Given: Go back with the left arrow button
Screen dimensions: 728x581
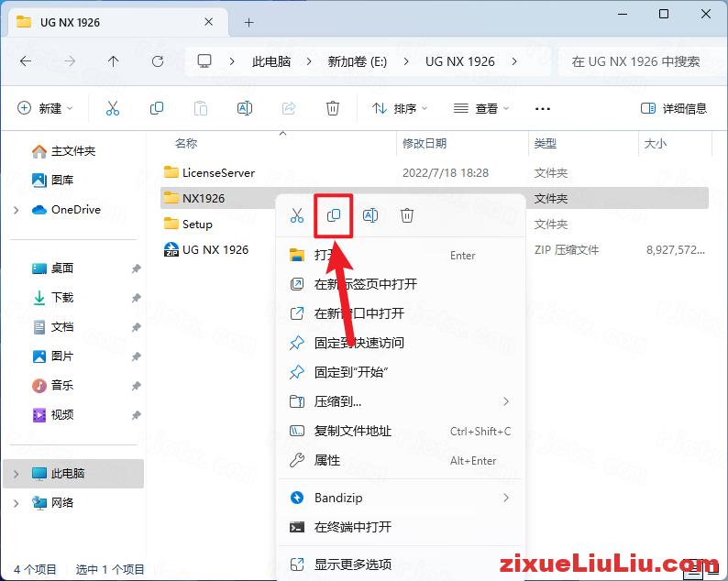Looking at the screenshot, I should point(26,61).
